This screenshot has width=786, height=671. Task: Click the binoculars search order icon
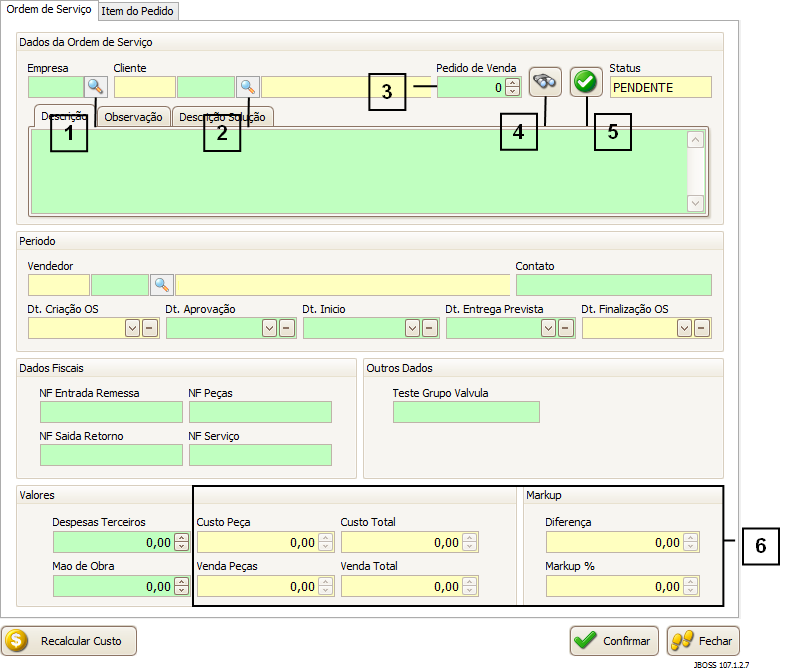[x=545, y=82]
